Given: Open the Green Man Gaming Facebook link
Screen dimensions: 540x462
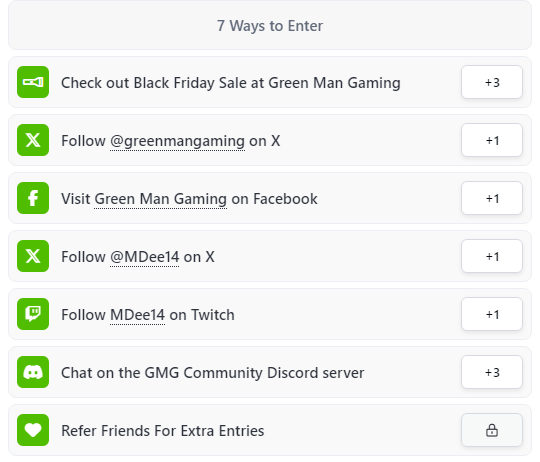Looking at the screenshot, I should (160, 199).
